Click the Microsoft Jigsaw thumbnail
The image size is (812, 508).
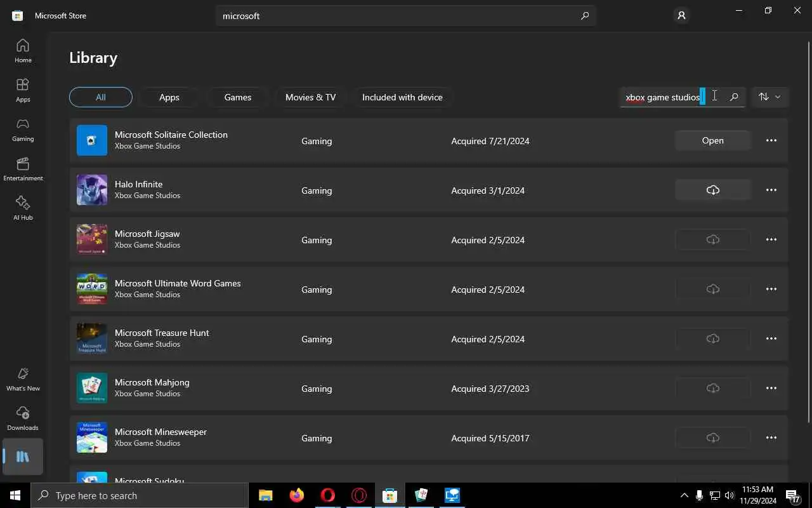[92, 239]
